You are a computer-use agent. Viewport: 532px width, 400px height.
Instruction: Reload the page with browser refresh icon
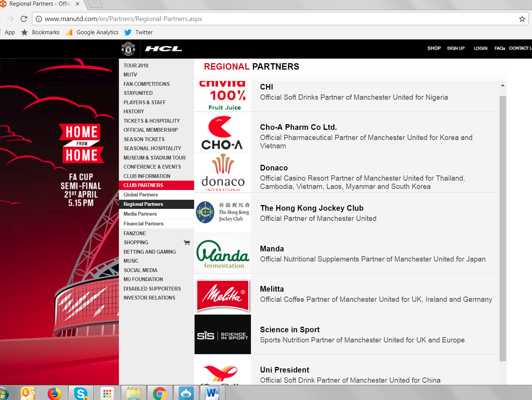coord(24,19)
